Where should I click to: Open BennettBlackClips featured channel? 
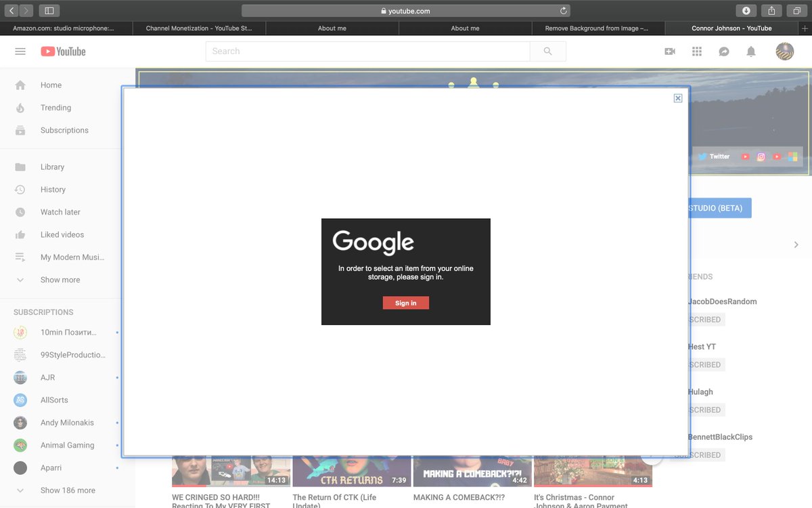click(721, 437)
